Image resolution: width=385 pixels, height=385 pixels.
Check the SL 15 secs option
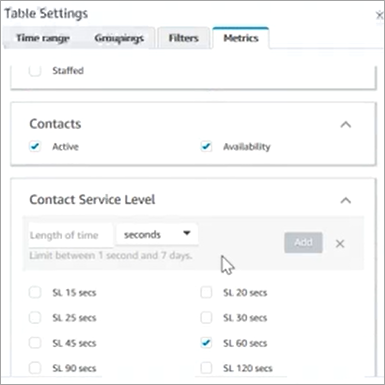[x=35, y=292]
